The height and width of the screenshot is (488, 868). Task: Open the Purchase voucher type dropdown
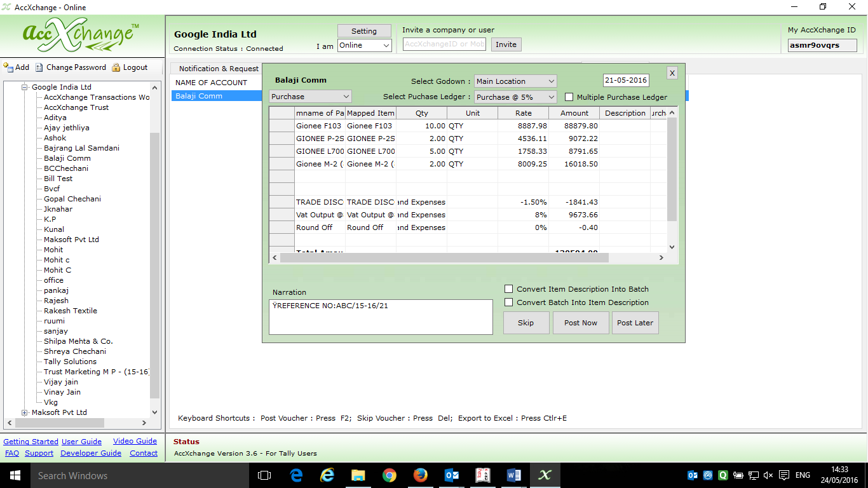[x=310, y=97]
